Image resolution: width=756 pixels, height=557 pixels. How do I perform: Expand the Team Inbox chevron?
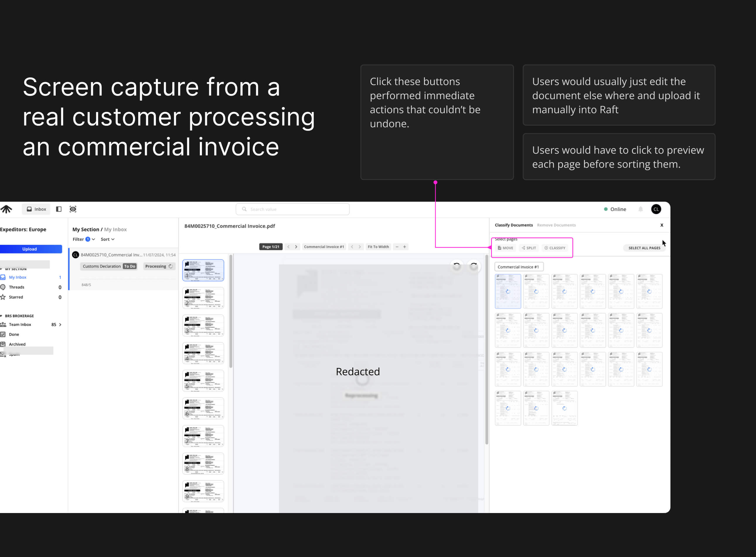(x=60, y=324)
